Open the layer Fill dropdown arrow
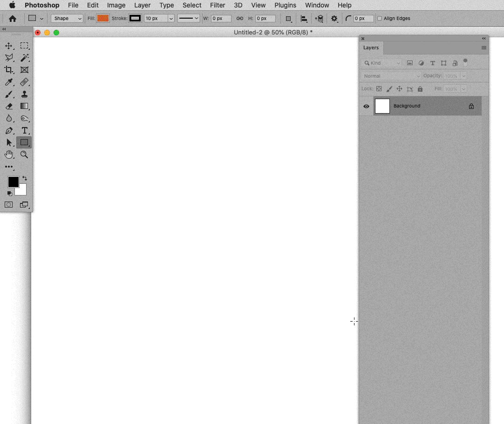Image resolution: width=504 pixels, height=424 pixels. tap(464, 89)
